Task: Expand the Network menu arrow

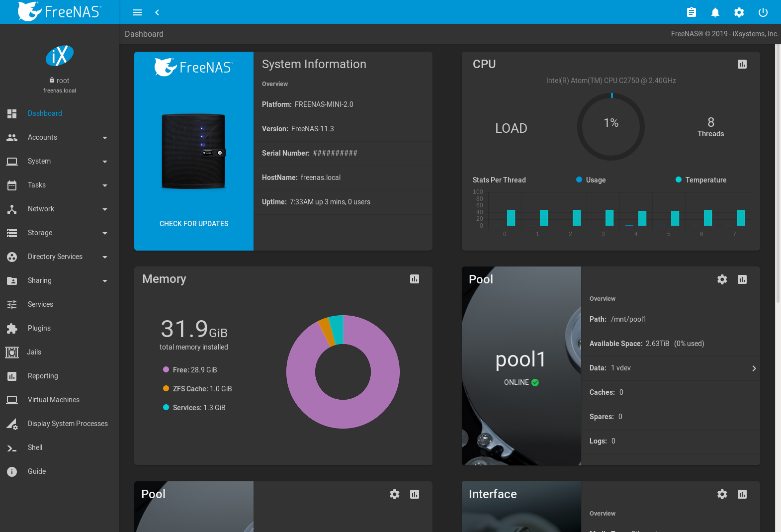Action: tap(105, 209)
